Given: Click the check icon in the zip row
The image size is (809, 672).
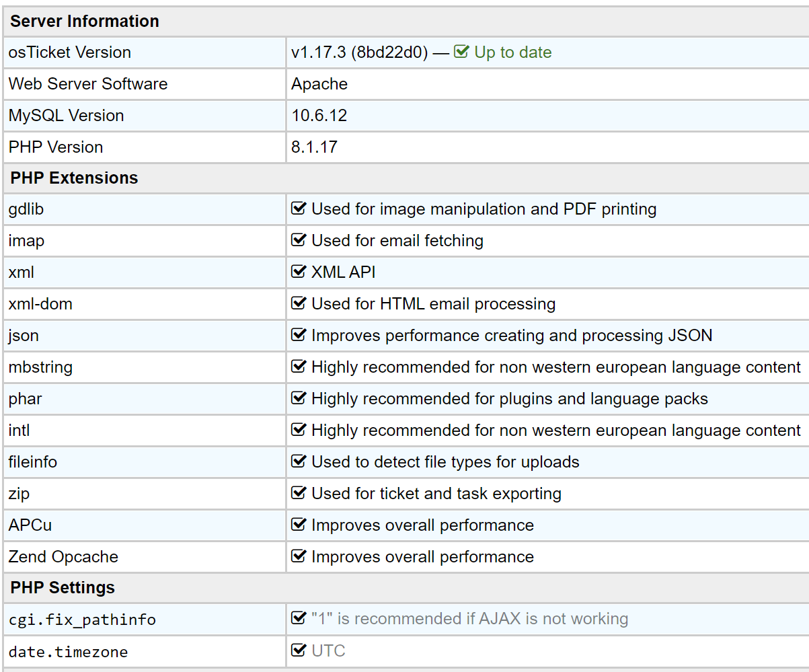Looking at the screenshot, I should point(299,494).
